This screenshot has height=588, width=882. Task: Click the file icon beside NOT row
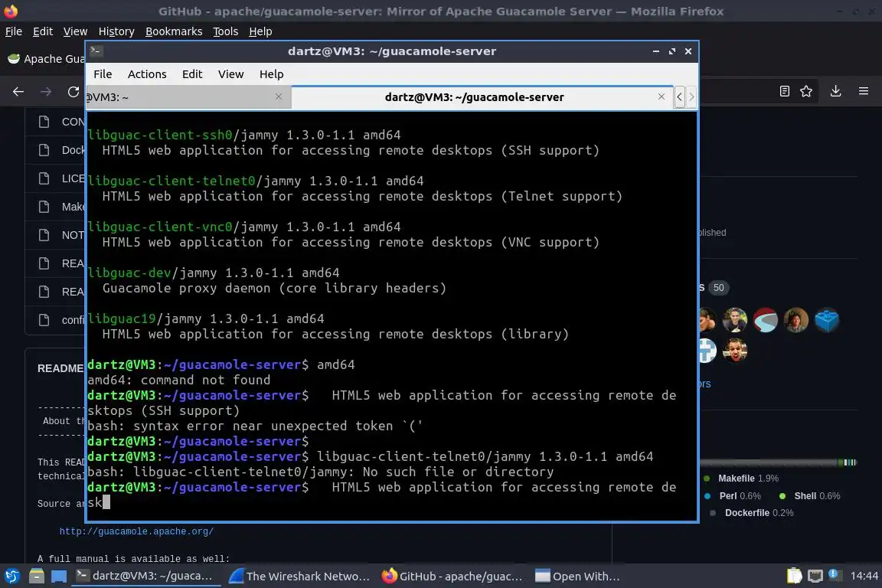[x=44, y=234]
